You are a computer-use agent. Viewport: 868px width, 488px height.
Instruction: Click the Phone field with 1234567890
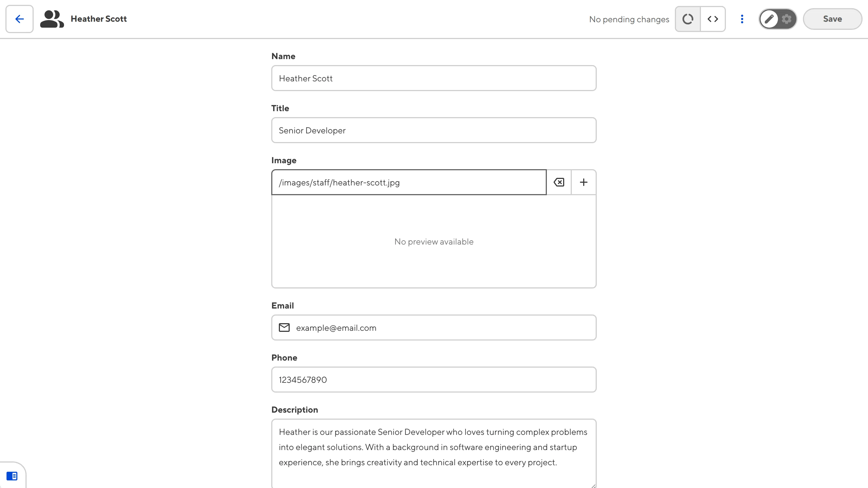point(434,380)
